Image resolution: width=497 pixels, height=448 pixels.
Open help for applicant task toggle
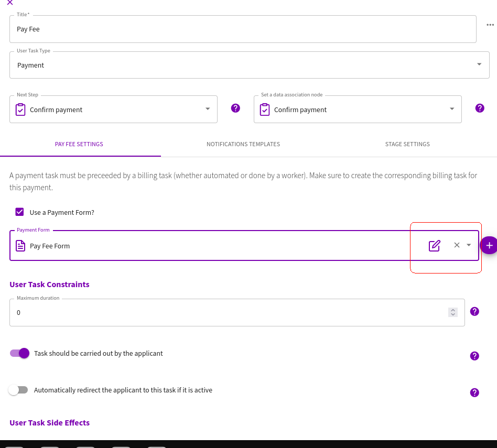[x=474, y=356]
